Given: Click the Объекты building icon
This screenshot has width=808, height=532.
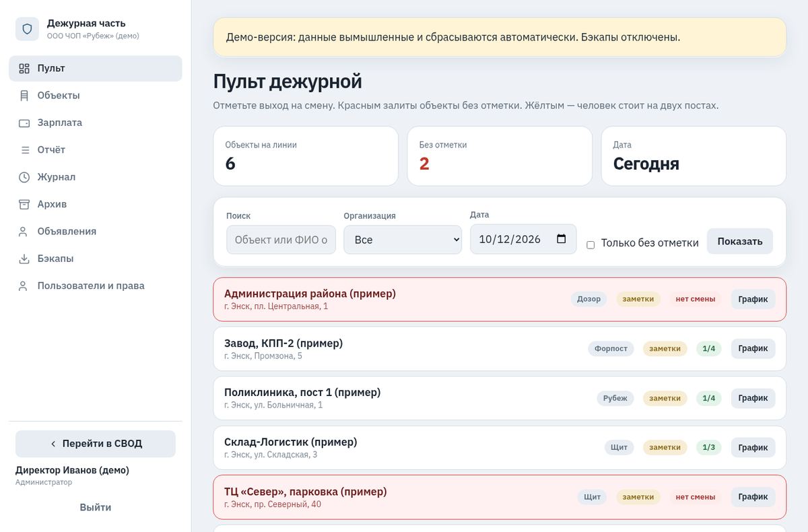Looking at the screenshot, I should pos(24,96).
